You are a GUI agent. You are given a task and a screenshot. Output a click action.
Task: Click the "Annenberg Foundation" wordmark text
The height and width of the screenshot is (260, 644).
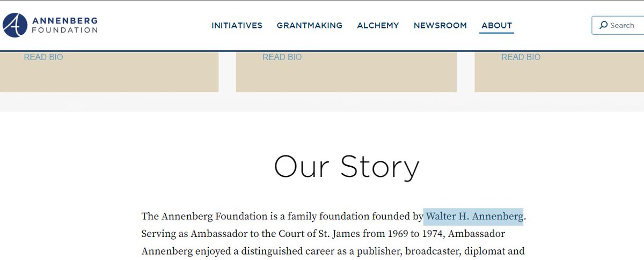click(x=65, y=25)
